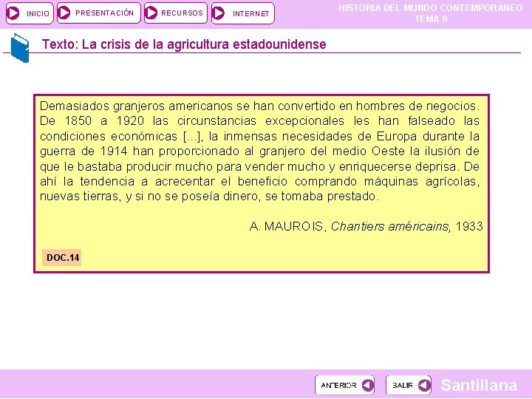Go to the INICIO home button
Screen dimensions: 532x399
[x=30, y=13]
